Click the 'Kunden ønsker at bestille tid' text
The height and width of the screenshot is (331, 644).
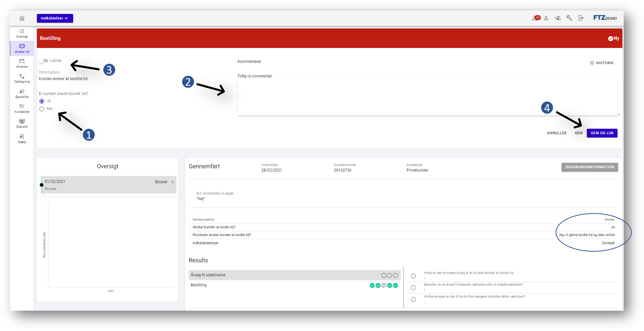pos(63,78)
